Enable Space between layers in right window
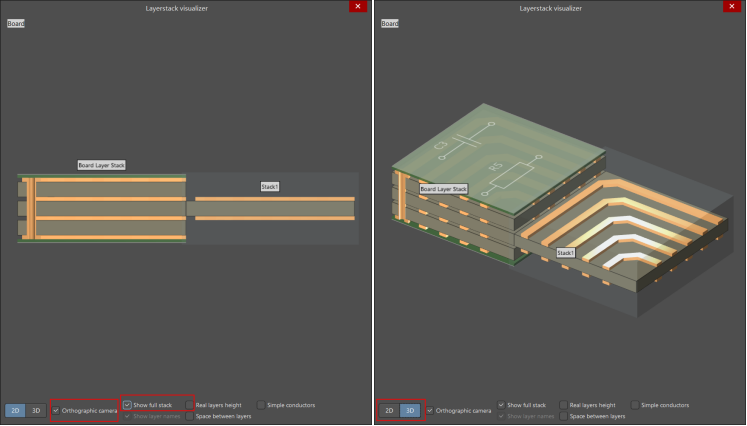747x426 pixels. tap(564, 416)
